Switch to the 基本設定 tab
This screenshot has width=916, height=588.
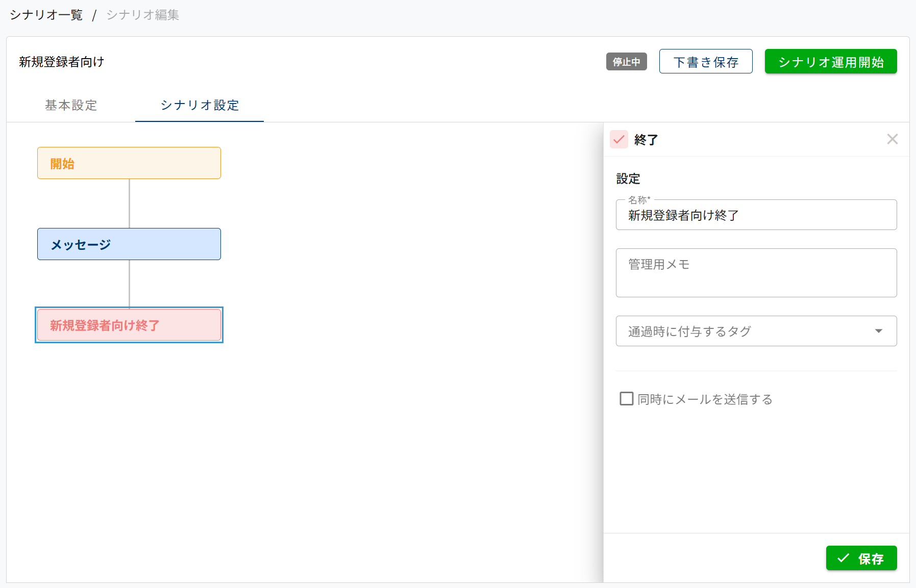click(x=71, y=105)
